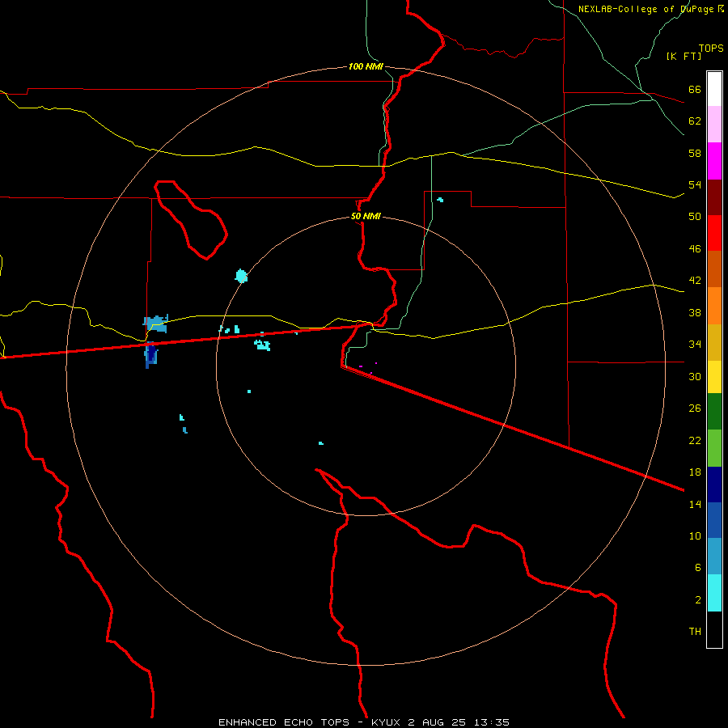
Task: Click the cyan legend swatch
Action: 714,593
